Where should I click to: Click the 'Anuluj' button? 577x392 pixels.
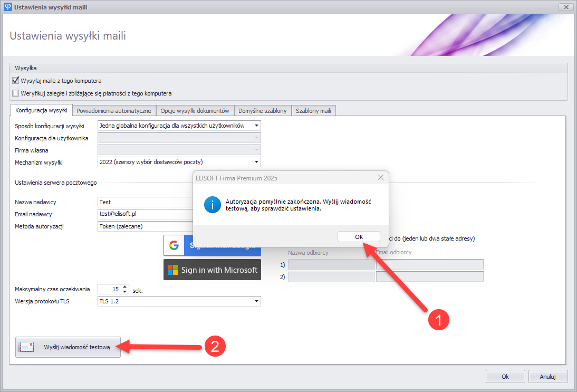(548, 377)
